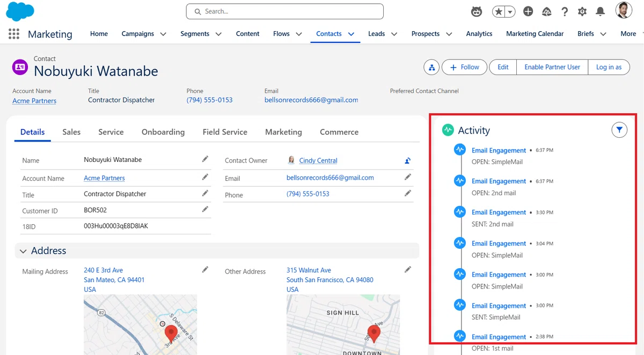The image size is (644, 355).
Task: Open the Cindy Central owner link
Action: tap(318, 160)
